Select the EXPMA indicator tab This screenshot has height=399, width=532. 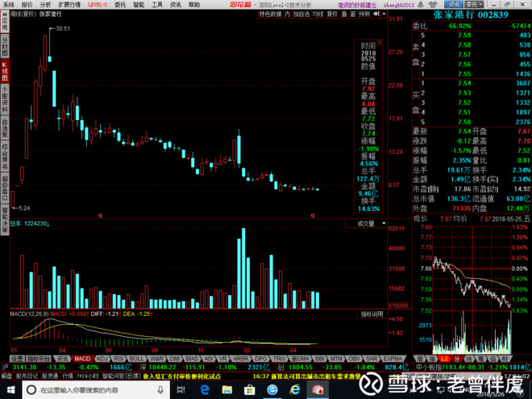click(x=393, y=359)
